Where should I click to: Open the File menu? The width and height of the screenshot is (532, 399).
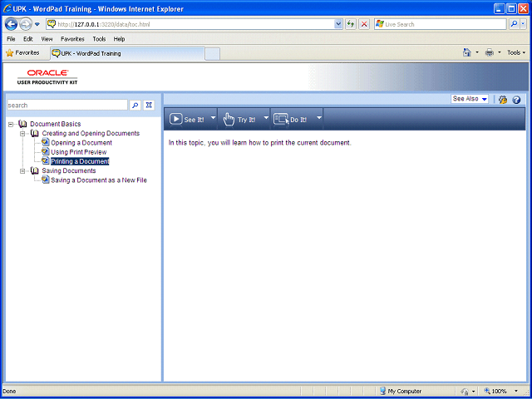(x=11, y=39)
